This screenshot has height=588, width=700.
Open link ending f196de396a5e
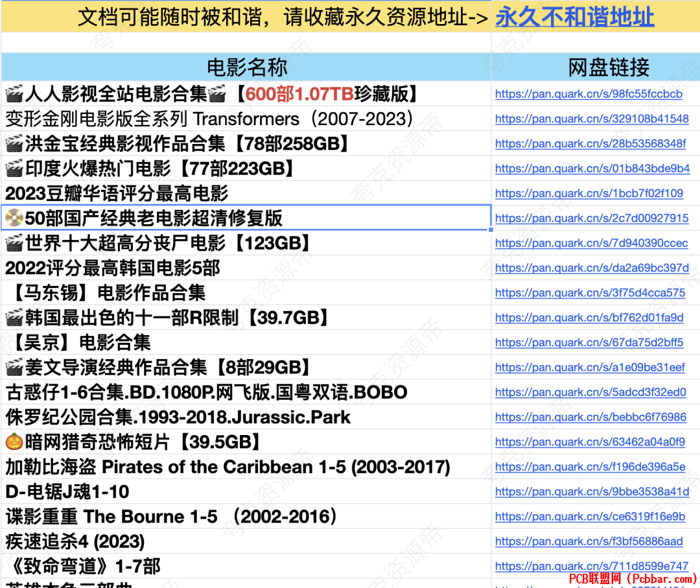coord(590,467)
